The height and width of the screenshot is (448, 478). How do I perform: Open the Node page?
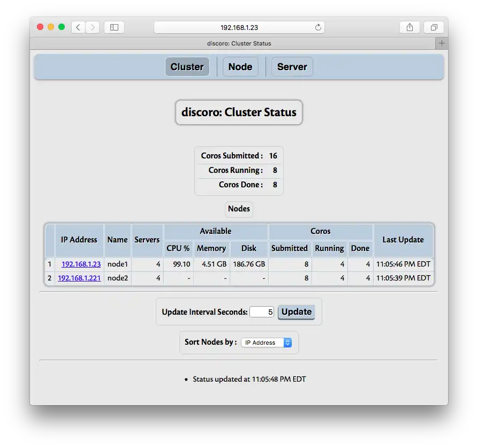coord(240,67)
